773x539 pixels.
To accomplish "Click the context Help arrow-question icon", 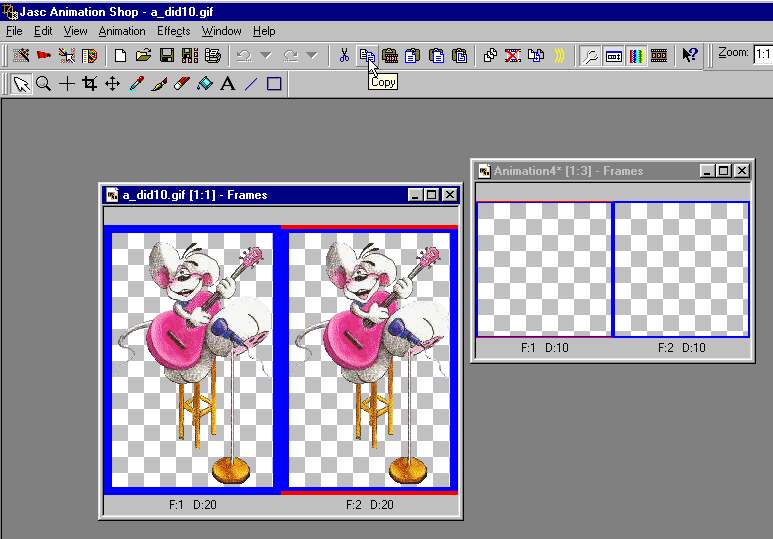I will (690, 55).
